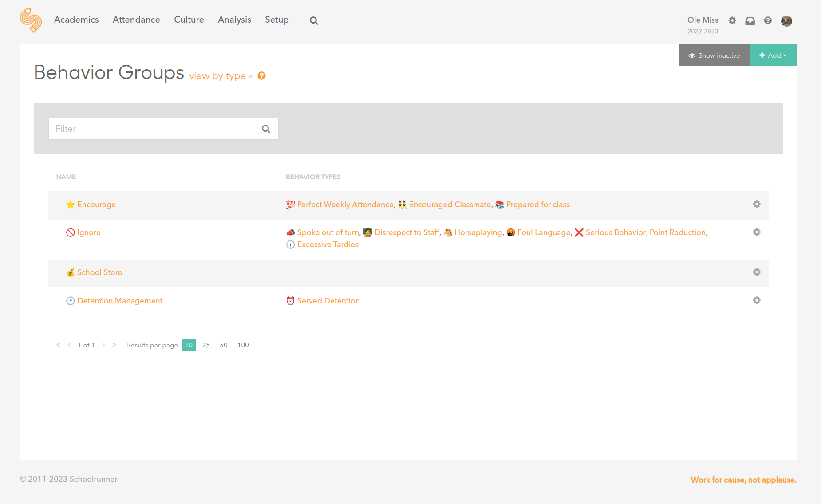Click inside the Filter text field

[153, 129]
